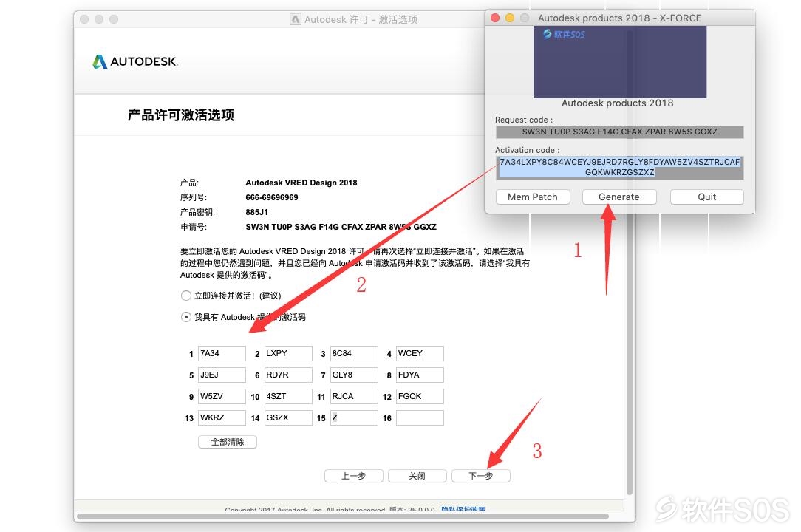This screenshot has height=532, width=801.
Task: Click activation field 5 containing J9EJ
Action: click(x=222, y=375)
